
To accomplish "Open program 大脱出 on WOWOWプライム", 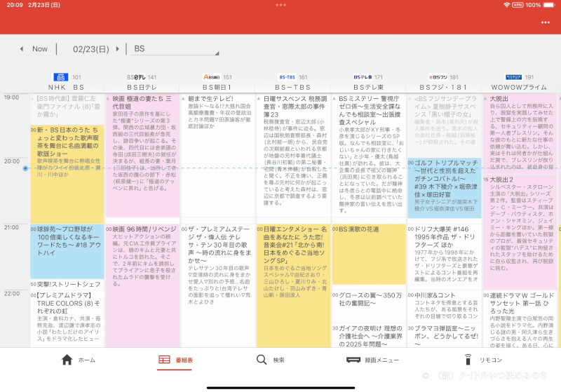I will coord(520,133).
